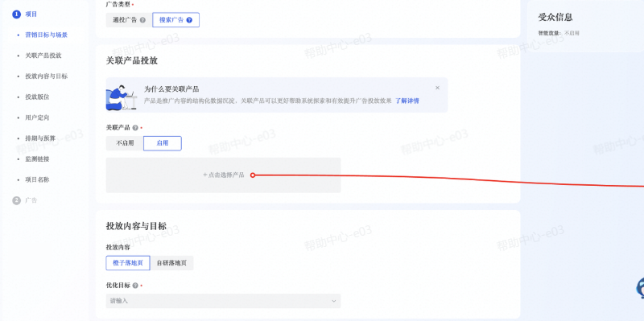Image resolution: width=644 pixels, height=321 pixels.
Task: Click help icon beside 优化目标 label
Action: click(135, 286)
